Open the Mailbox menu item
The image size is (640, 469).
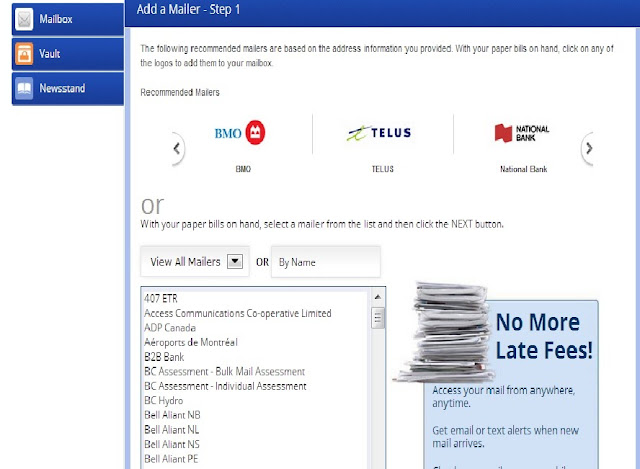coord(68,19)
